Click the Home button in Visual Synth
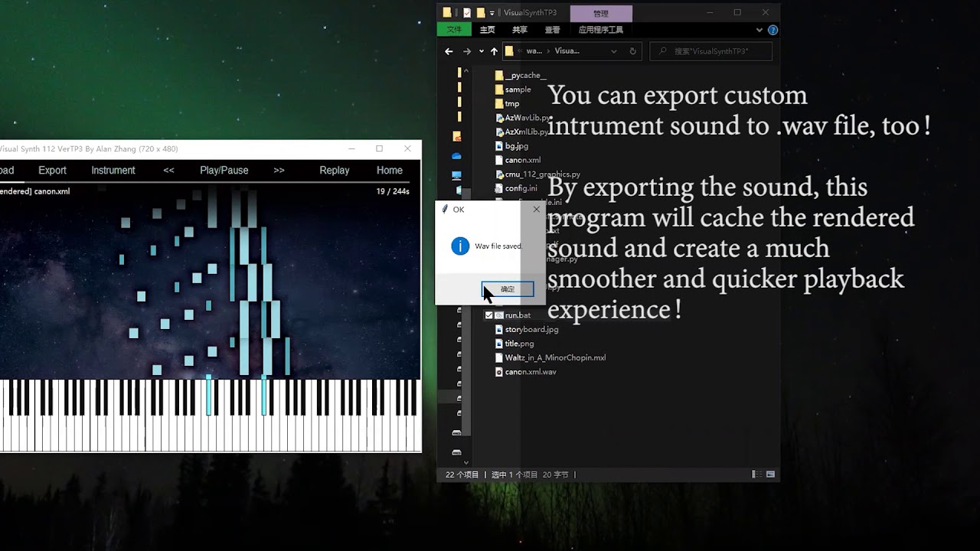Screen dimensions: 980x551 coord(390,171)
